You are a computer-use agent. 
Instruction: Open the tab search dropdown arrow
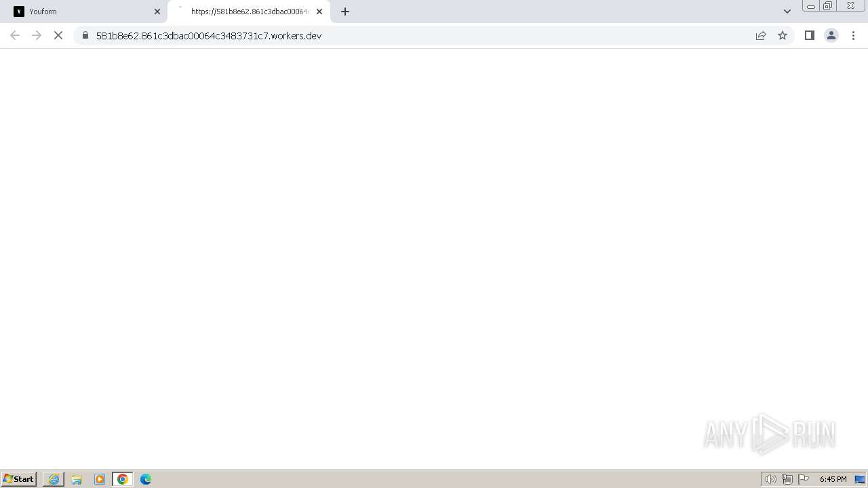pyautogui.click(x=787, y=12)
